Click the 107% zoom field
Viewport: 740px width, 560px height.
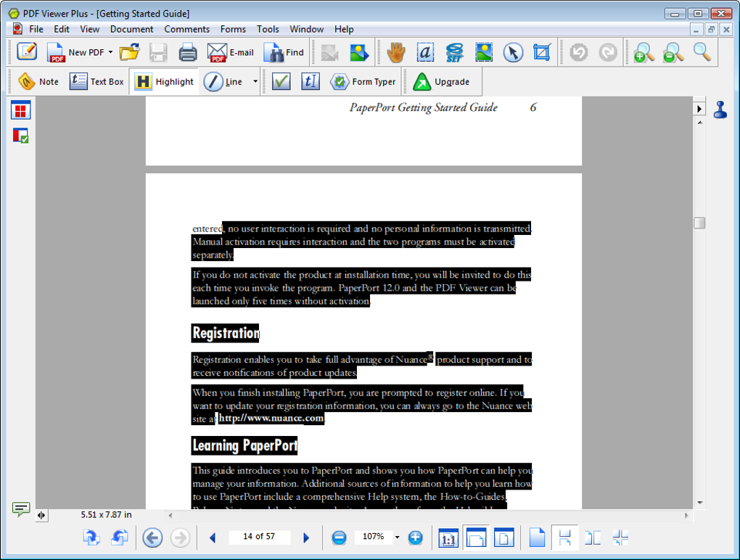point(374,537)
